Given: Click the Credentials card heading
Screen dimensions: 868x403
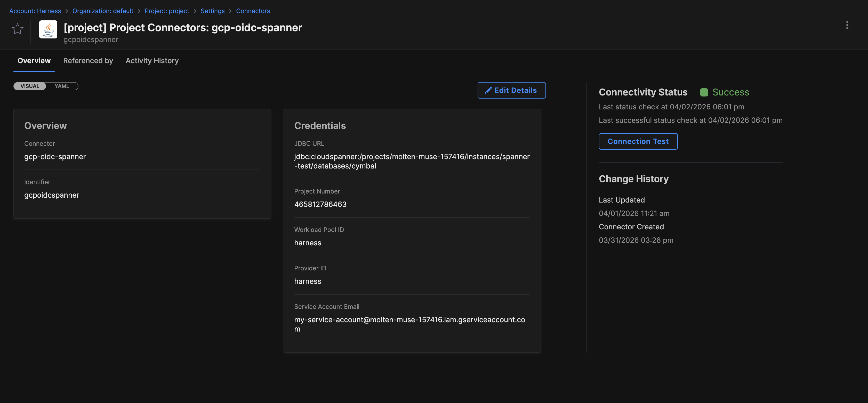Looking at the screenshot, I should point(320,126).
